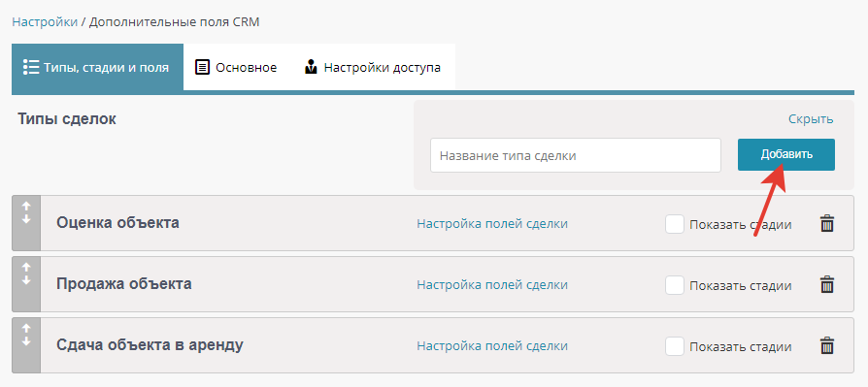Collapse the add form with Скрыть

pos(811,119)
